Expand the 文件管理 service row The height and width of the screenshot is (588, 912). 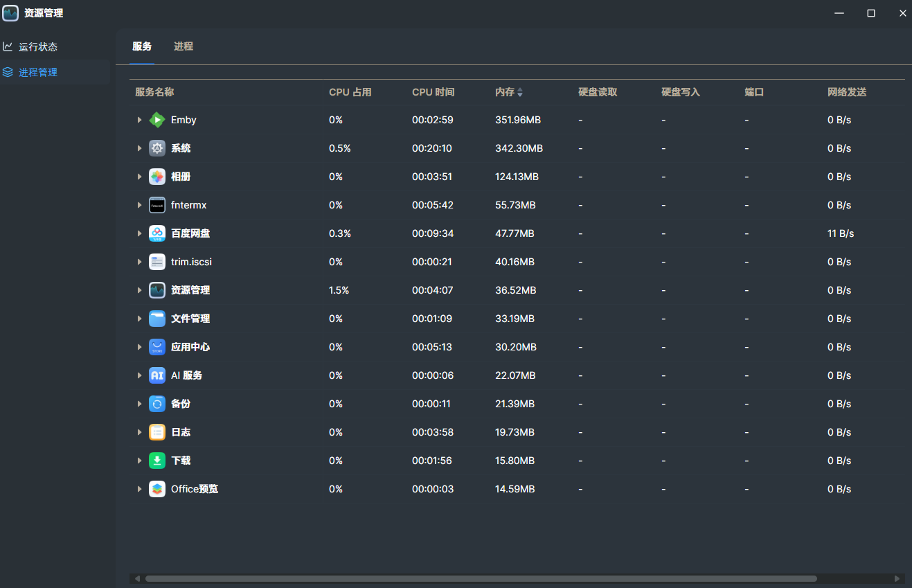139,319
